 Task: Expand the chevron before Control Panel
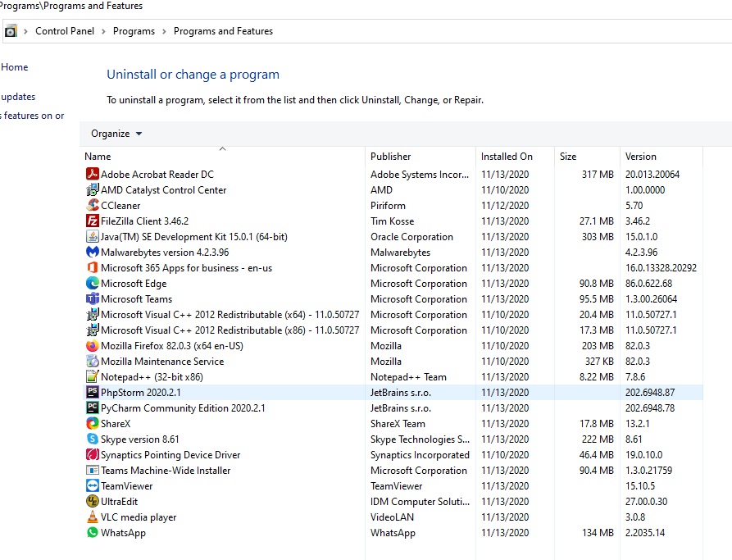[x=25, y=31]
